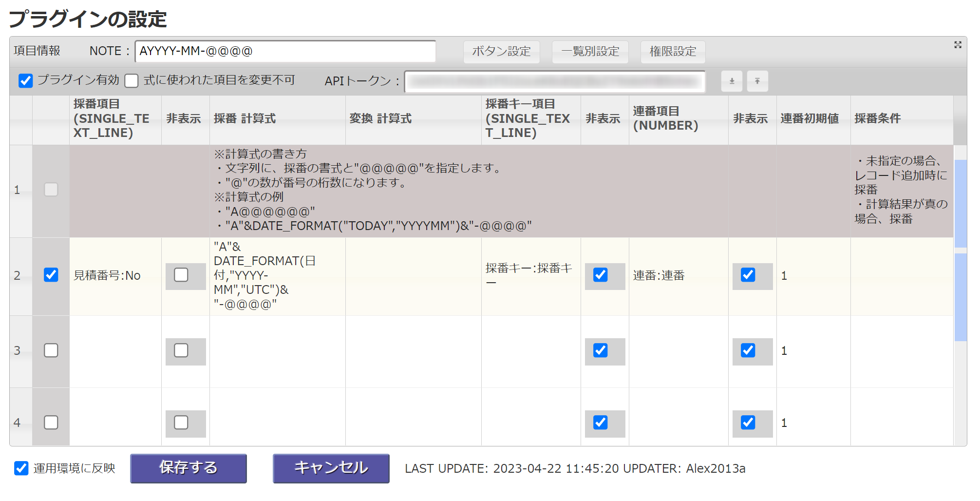This screenshot has width=980, height=501.
Task: Click the 採番条件 column header
Action: coord(902,120)
